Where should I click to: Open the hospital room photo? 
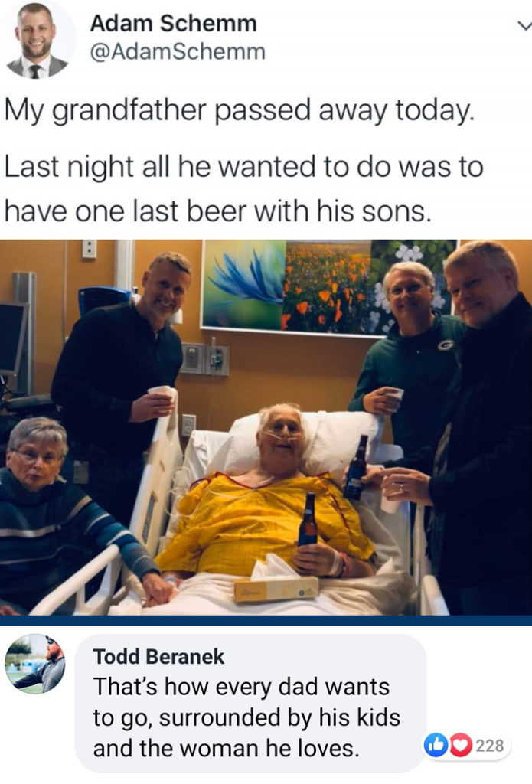pyautogui.click(x=266, y=427)
